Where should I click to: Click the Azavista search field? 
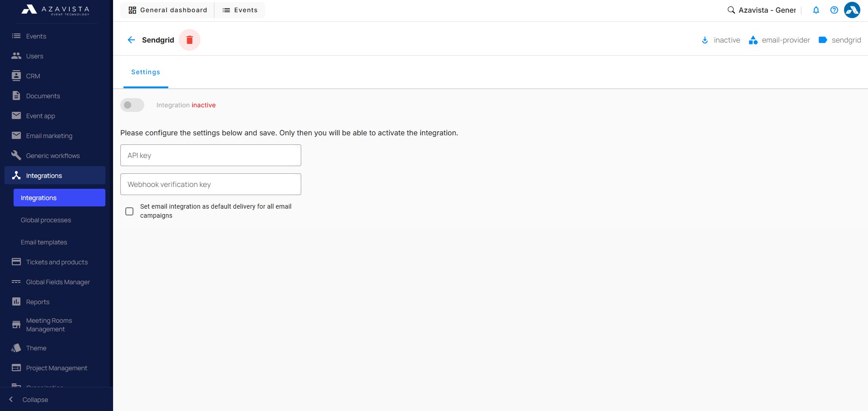tap(767, 10)
